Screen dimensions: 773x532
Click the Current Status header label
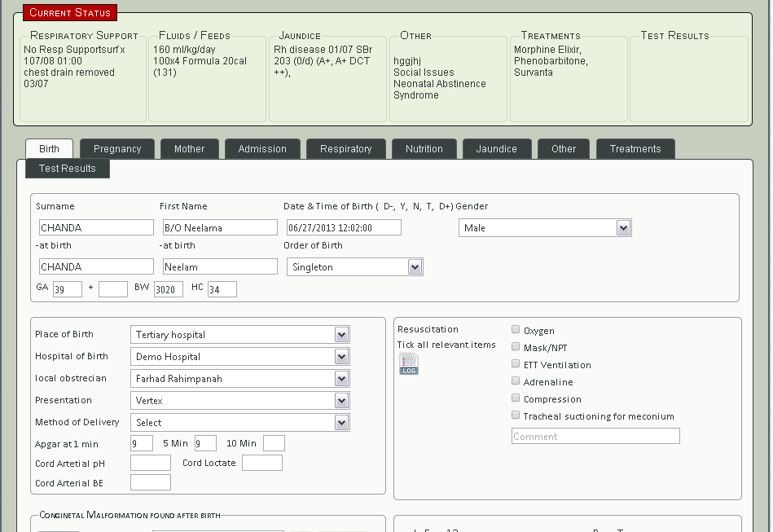click(x=70, y=13)
